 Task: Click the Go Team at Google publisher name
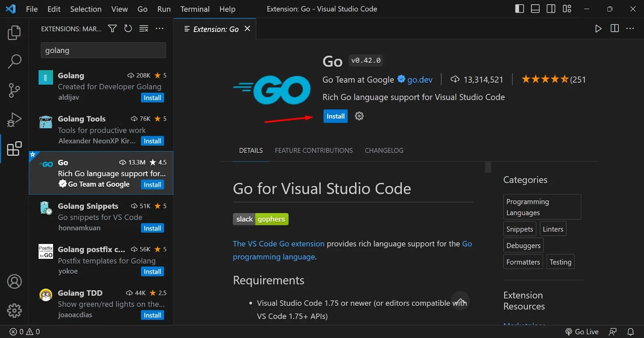[x=358, y=80]
